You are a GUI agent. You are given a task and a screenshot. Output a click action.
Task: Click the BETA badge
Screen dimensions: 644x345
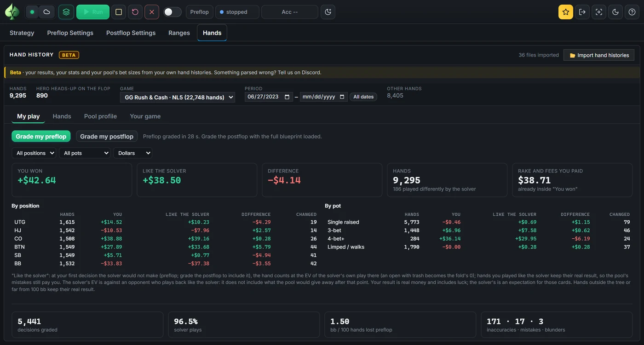click(x=69, y=55)
